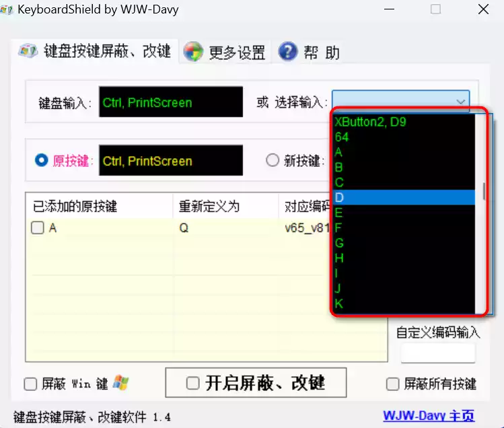Pick key I in the dropdown list
Viewport: 504px width, 428px height.
(404, 273)
